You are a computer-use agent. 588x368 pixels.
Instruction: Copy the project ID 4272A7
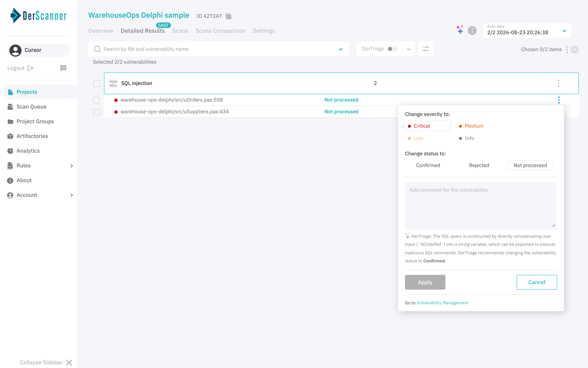[x=228, y=16]
